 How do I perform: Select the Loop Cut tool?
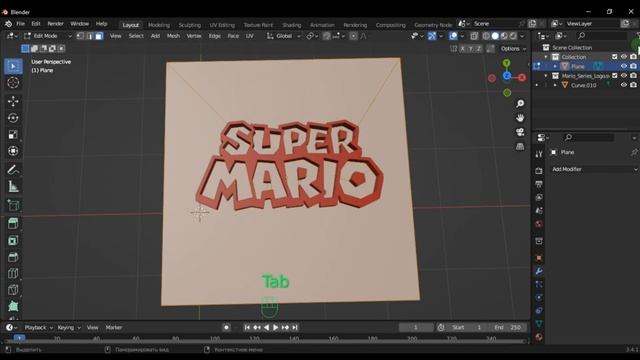coord(13,273)
